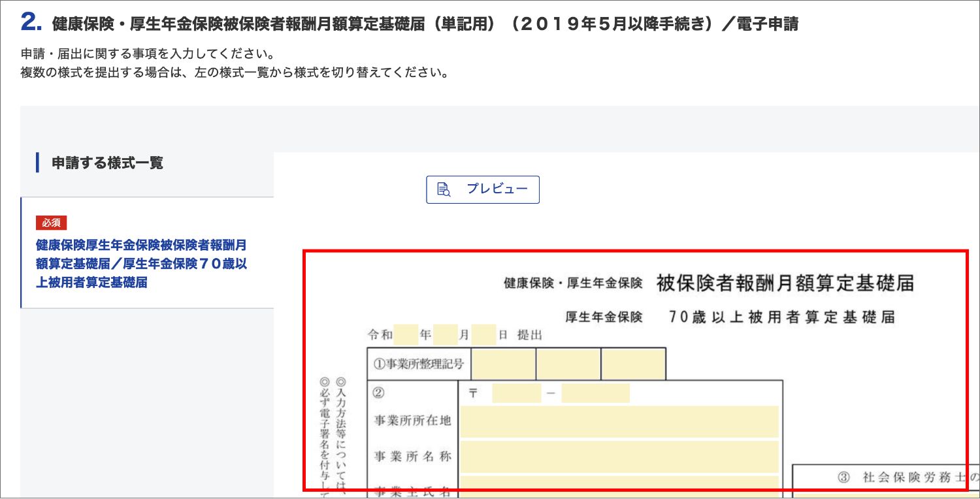Click the 〒 postal symbol
This screenshot has height=499, width=980.
[x=473, y=393]
